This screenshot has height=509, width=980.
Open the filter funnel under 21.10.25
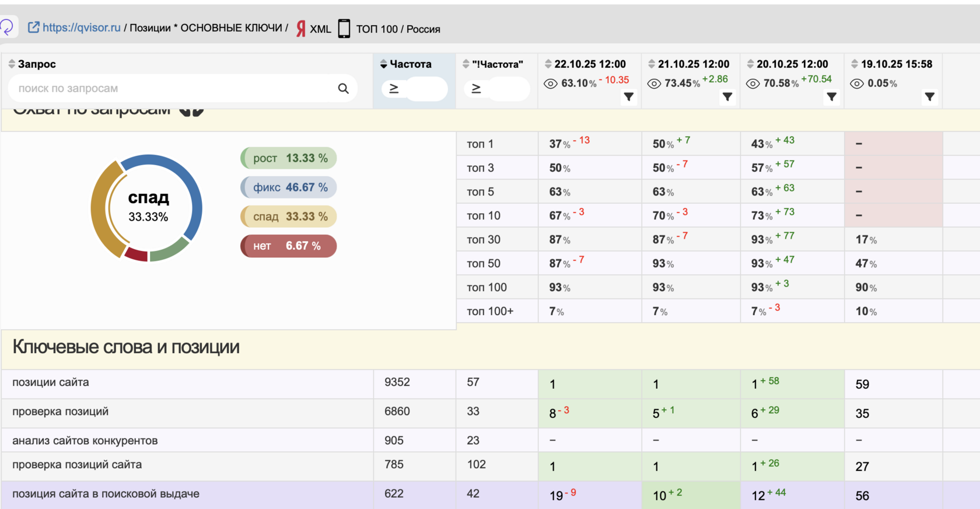pyautogui.click(x=727, y=97)
